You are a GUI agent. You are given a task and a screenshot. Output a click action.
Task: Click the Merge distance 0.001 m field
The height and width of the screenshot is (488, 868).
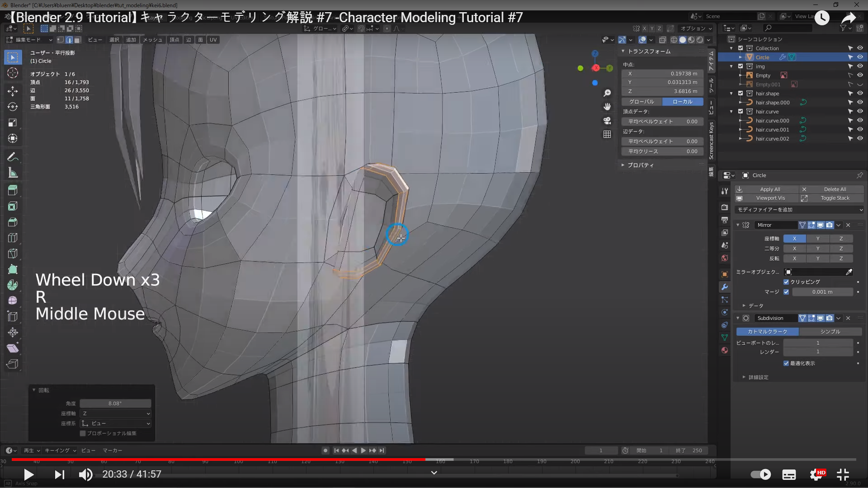[x=822, y=292]
